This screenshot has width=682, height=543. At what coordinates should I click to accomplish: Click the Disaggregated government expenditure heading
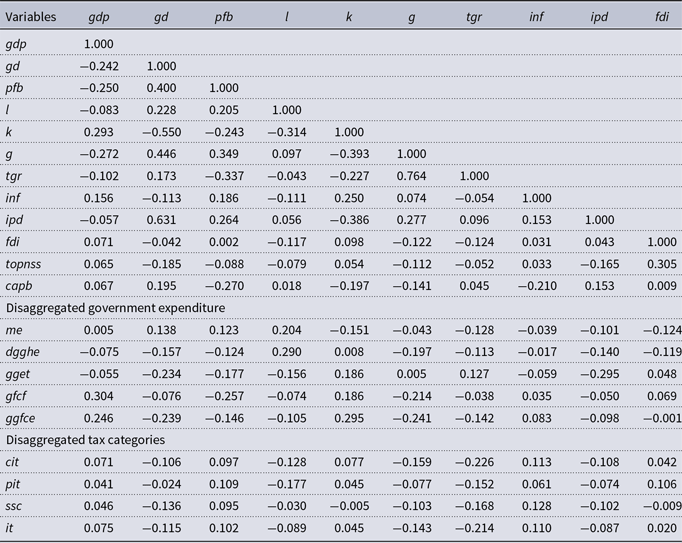(x=115, y=308)
